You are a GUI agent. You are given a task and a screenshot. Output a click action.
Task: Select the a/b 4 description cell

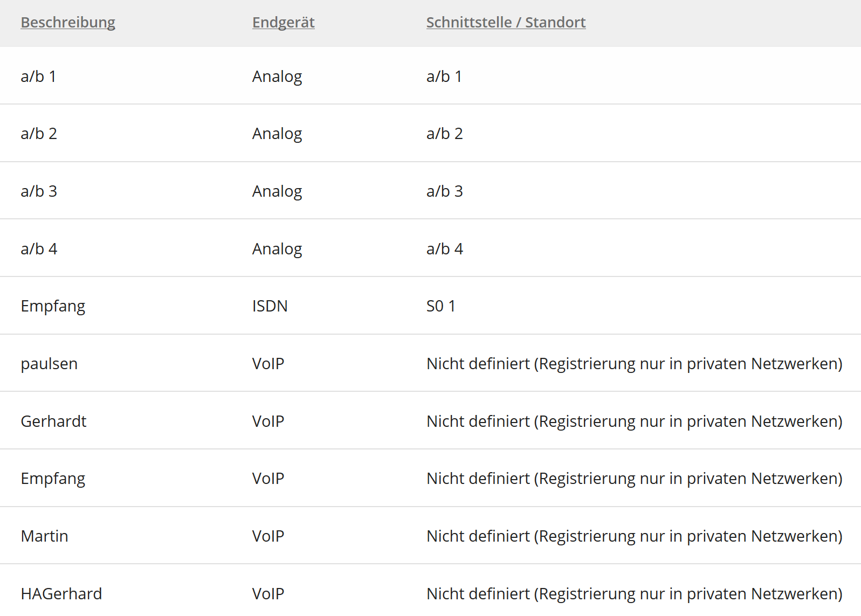pyautogui.click(x=39, y=249)
